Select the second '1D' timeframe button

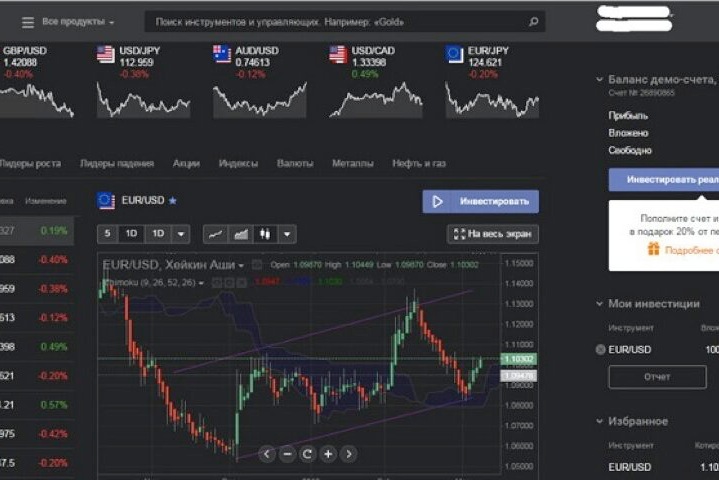[158, 234]
